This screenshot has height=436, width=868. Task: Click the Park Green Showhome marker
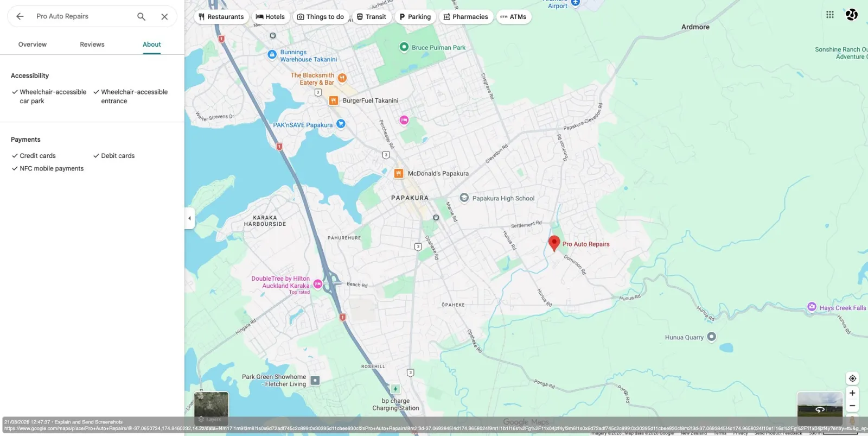pyautogui.click(x=315, y=381)
